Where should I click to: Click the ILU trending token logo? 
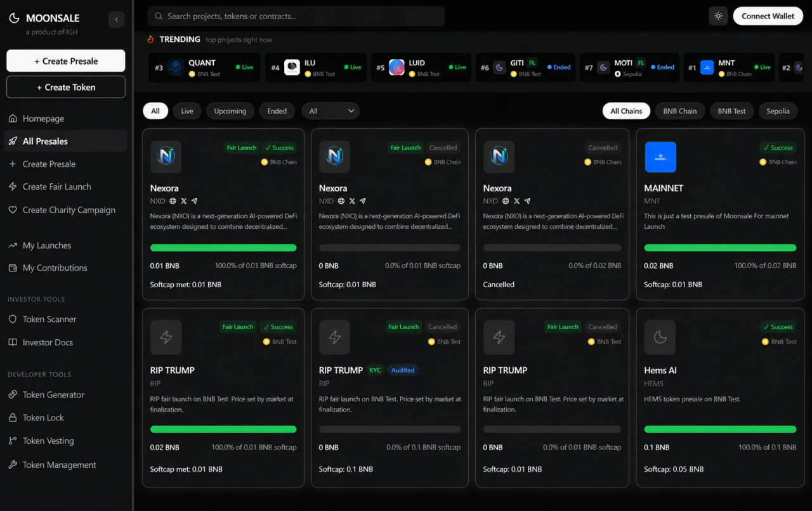(x=292, y=67)
